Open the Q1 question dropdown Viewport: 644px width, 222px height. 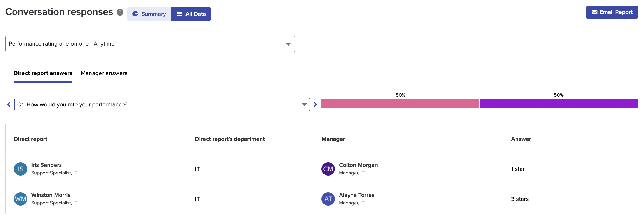162,104
